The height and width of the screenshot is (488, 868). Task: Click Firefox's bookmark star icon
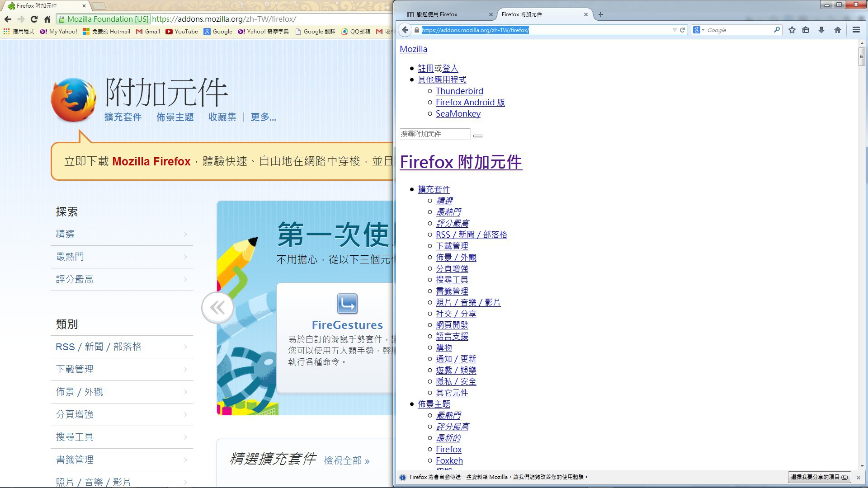point(792,30)
